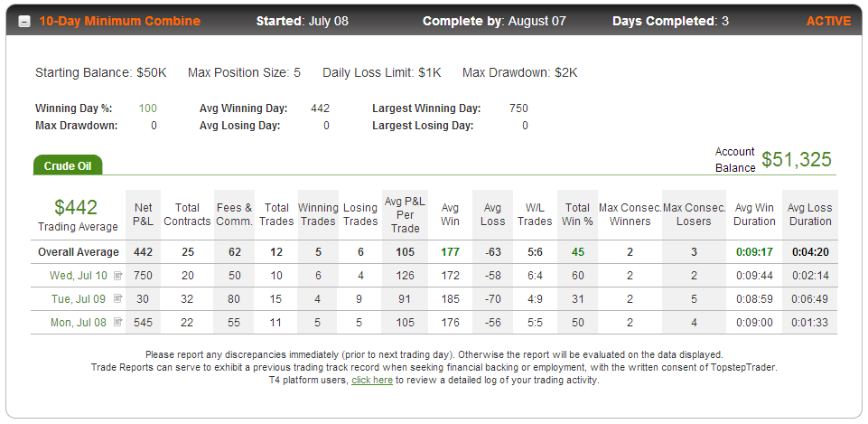Click the $51,325 account balance value

796,160
